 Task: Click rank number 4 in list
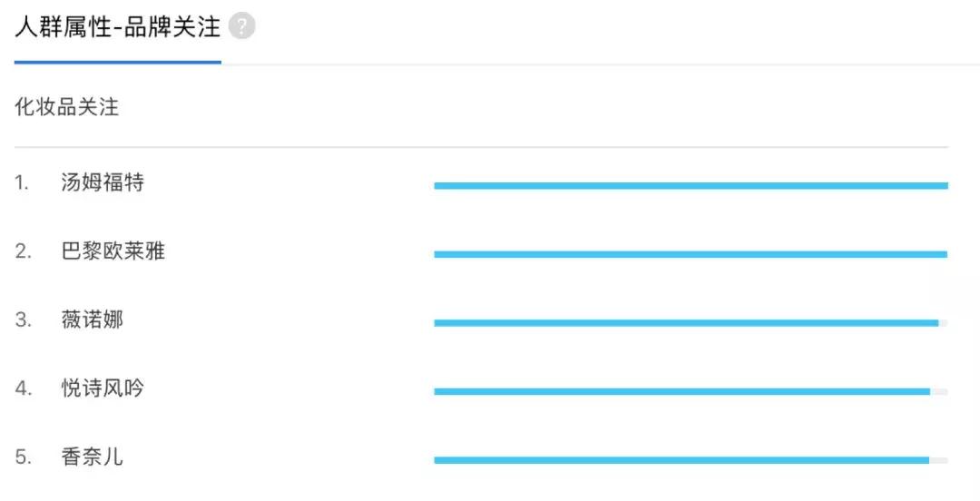(23, 388)
